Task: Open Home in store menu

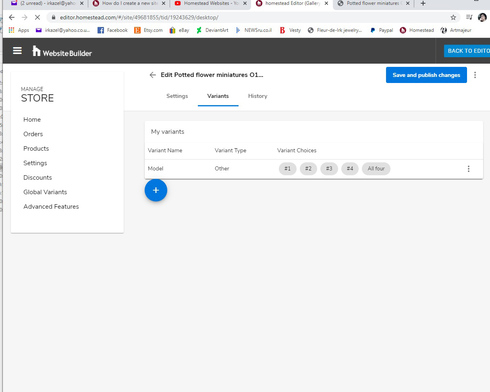Action: (x=32, y=120)
